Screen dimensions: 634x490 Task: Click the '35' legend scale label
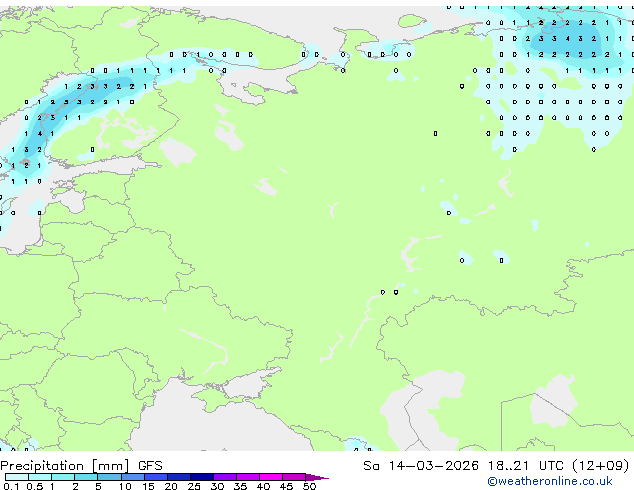pyautogui.click(x=240, y=486)
